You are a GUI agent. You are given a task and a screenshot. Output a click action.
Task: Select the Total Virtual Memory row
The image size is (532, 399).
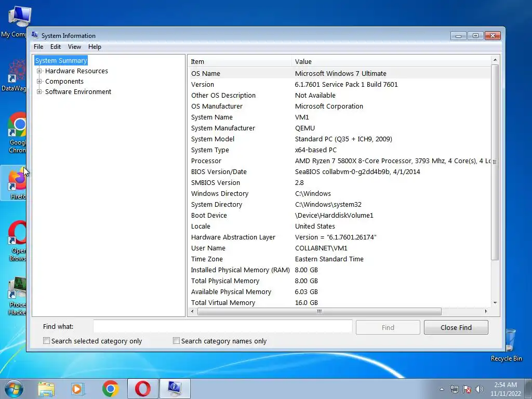(339, 303)
